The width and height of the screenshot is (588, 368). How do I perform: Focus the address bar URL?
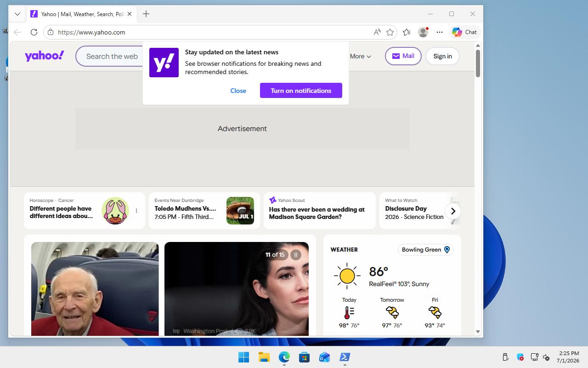point(91,32)
